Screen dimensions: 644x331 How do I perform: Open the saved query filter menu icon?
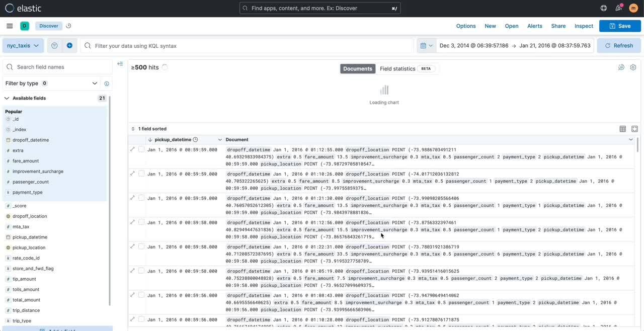(54, 45)
